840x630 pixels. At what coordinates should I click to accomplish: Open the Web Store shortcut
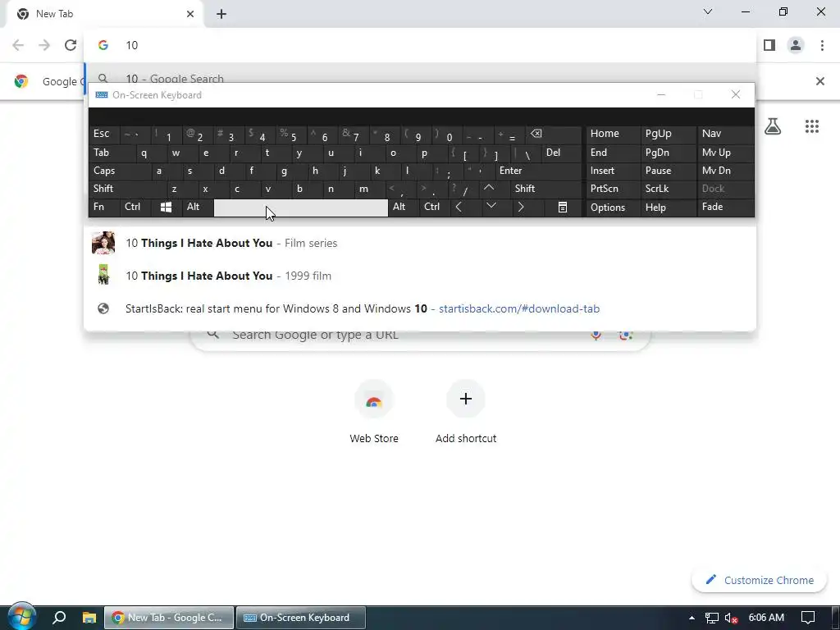click(x=374, y=413)
